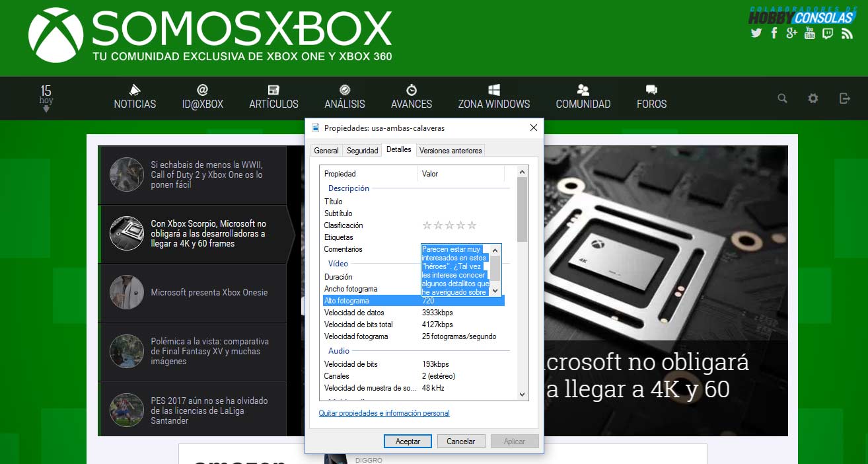The image size is (868, 464).
Task: Set Clasificación rating to one star
Action: [x=427, y=225]
